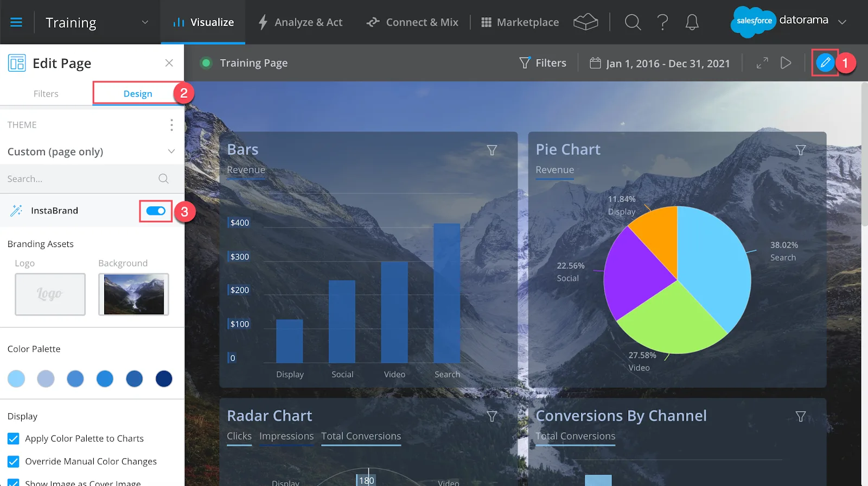The height and width of the screenshot is (486, 868).
Task: Select the bright blue fourth palette color
Action: pyautogui.click(x=105, y=378)
